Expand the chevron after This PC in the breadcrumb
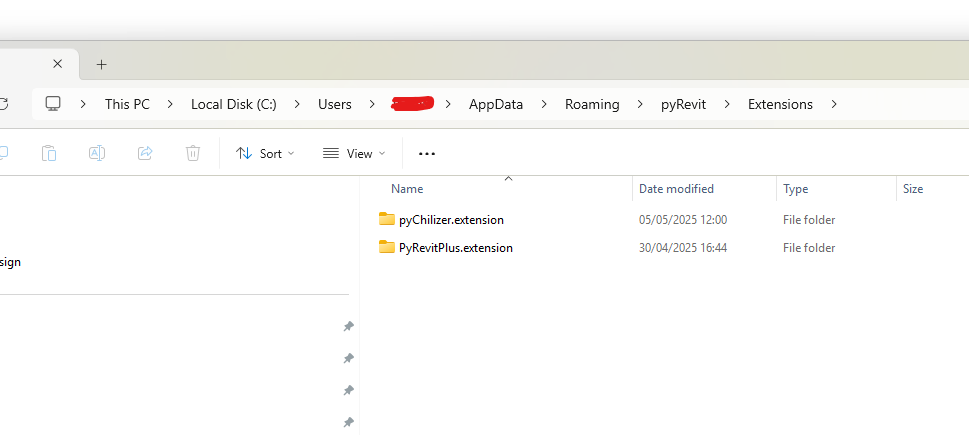Viewport: 969px width, 435px height. [x=170, y=104]
